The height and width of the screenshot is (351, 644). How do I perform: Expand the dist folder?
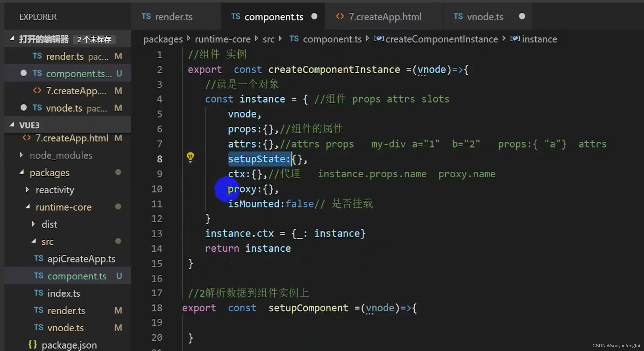33,224
